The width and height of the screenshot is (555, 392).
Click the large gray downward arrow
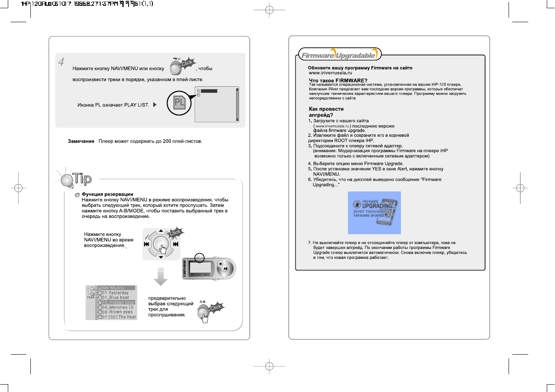pyautogui.click(x=161, y=277)
